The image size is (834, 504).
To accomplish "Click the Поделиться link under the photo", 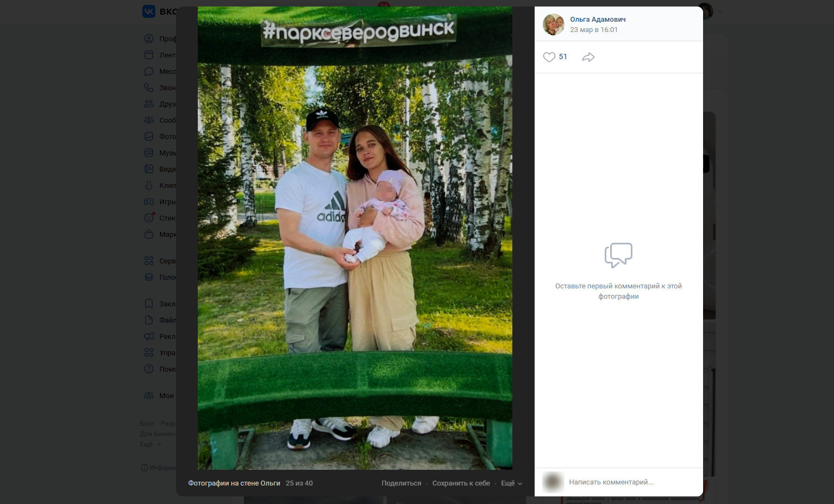I will coord(402,483).
